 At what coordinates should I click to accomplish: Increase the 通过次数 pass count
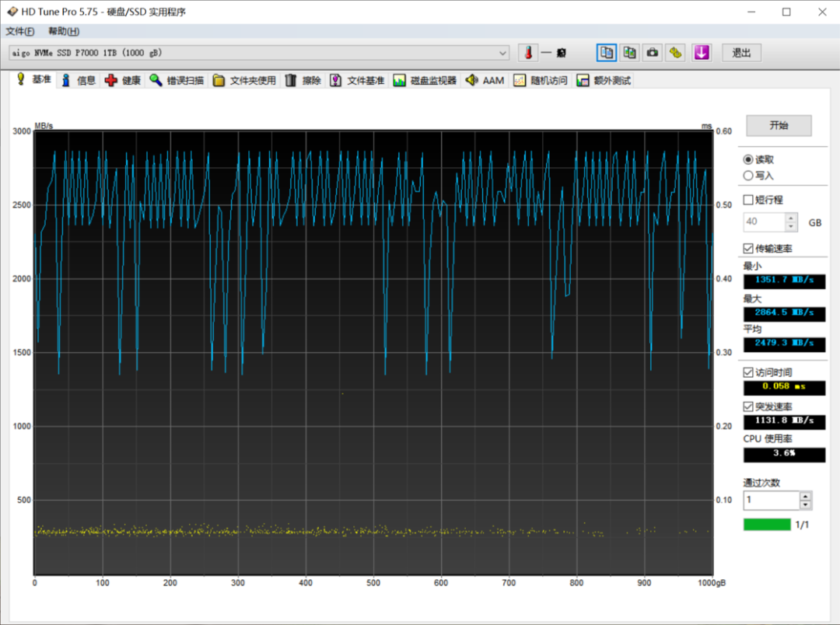(805, 496)
